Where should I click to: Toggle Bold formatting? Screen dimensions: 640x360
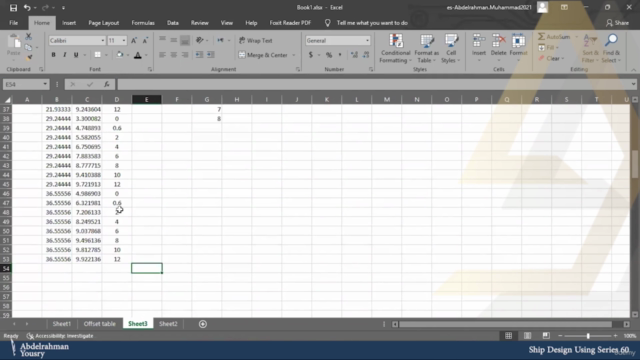pos(53,55)
